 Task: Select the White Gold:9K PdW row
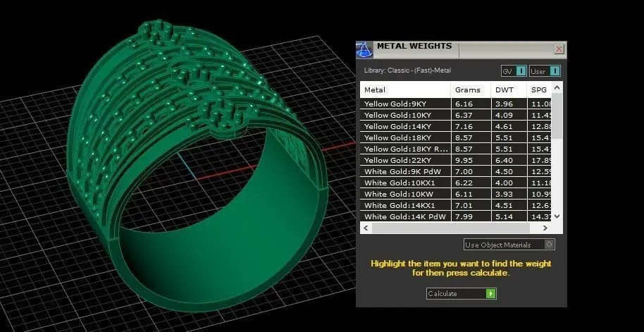point(456,171)
